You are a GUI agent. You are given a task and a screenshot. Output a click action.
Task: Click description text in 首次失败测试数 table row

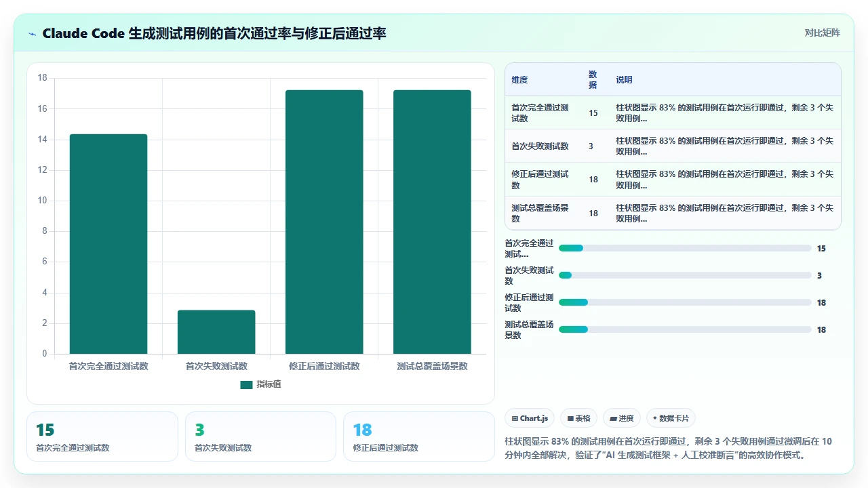(724, 146)
